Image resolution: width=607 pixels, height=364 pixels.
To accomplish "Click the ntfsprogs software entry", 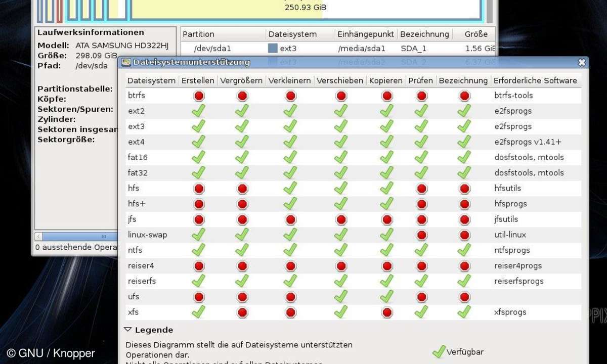I will (x=512, y=250).
